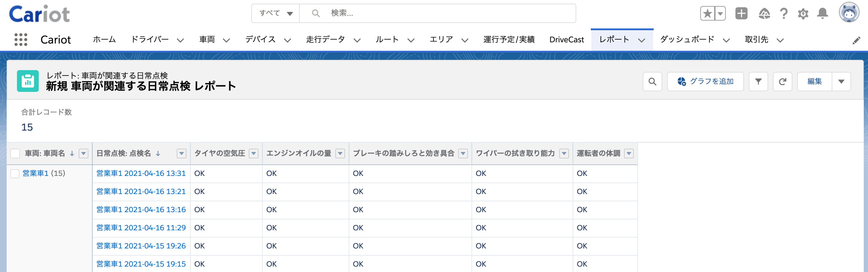Open global actions plus icon
The width and height of the screenshot is (868, 272).
(x=741, y=14)
